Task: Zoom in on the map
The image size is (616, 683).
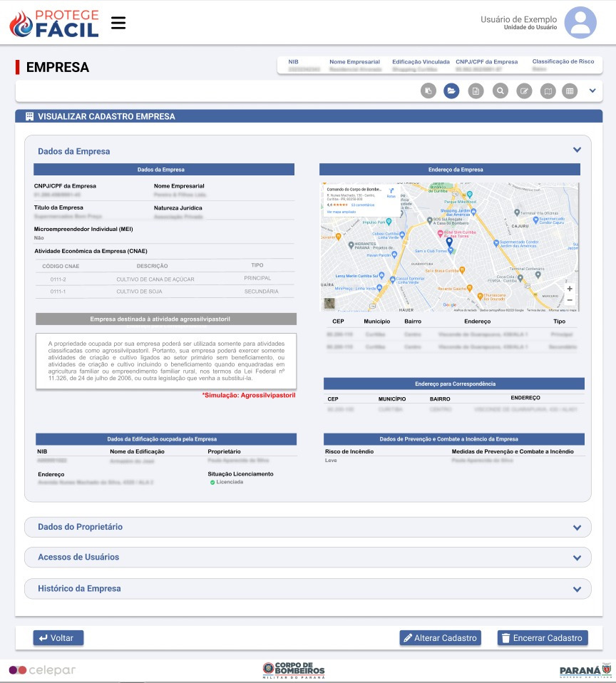Action: 569,289
